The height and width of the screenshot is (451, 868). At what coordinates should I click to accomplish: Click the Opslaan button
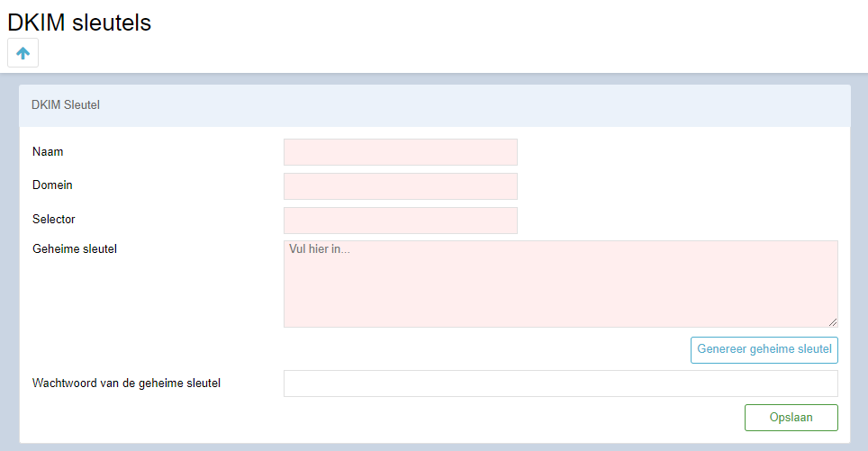point(791,418)
